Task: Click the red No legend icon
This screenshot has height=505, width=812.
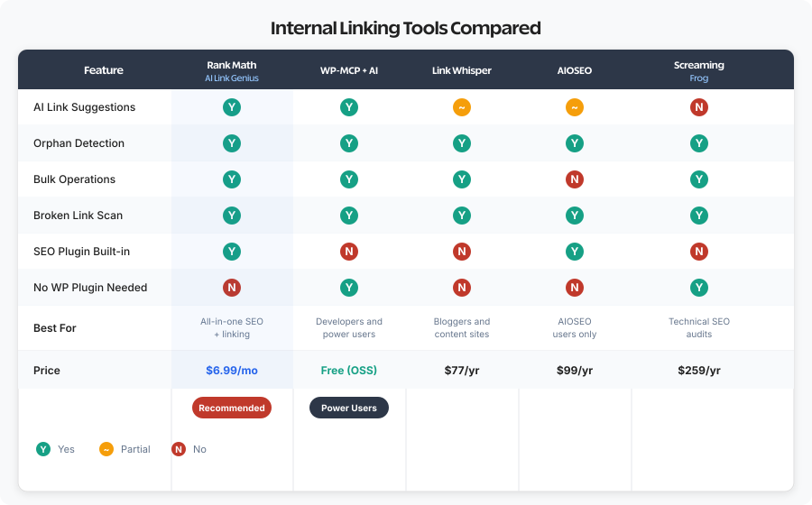Action: (x=179, y=449)
